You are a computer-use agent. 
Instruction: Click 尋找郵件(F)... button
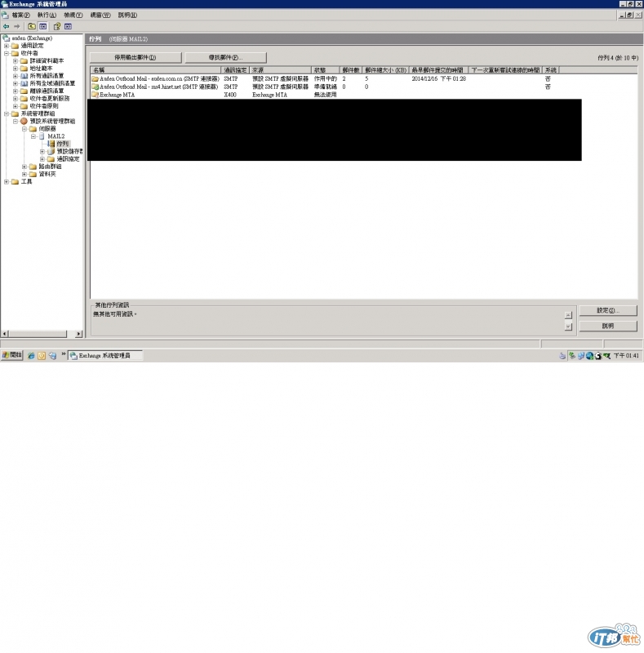point(225,57)
